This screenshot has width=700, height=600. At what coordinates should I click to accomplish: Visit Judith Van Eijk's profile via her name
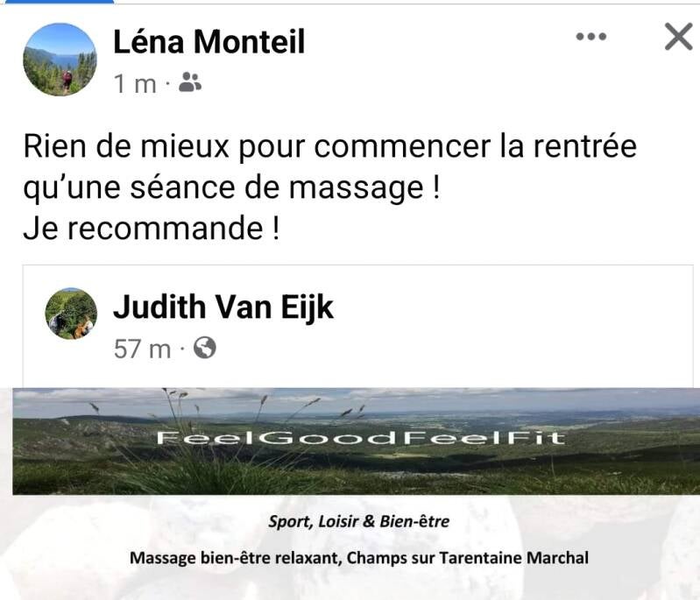pyautogui.click(x=223, y=308)
